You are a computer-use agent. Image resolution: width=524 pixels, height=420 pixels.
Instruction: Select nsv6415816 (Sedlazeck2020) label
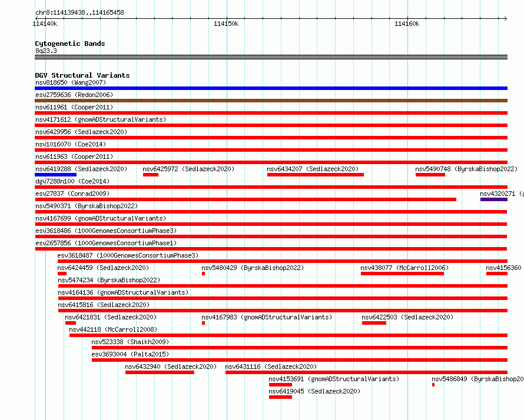tap(104, 305)
